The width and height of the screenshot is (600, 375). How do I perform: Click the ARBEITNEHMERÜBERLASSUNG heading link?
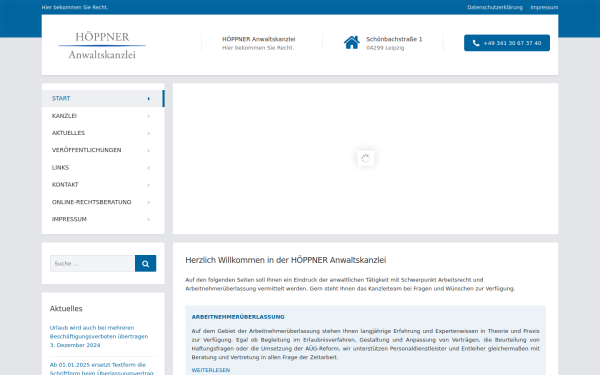(238, 317)
